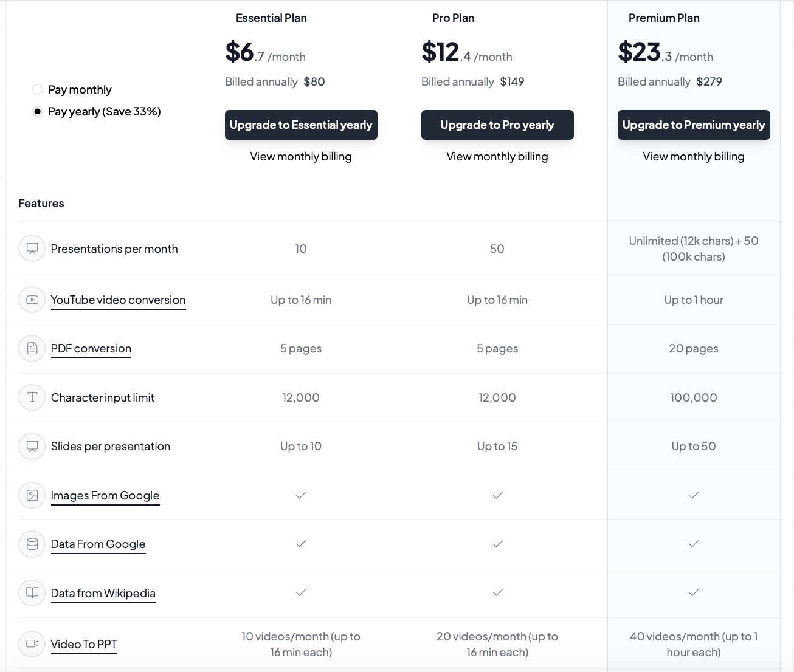The width and height of the screenshot is (794, 672).
Task: Click the Slides per presentation icon
Action: pos(32,446)
